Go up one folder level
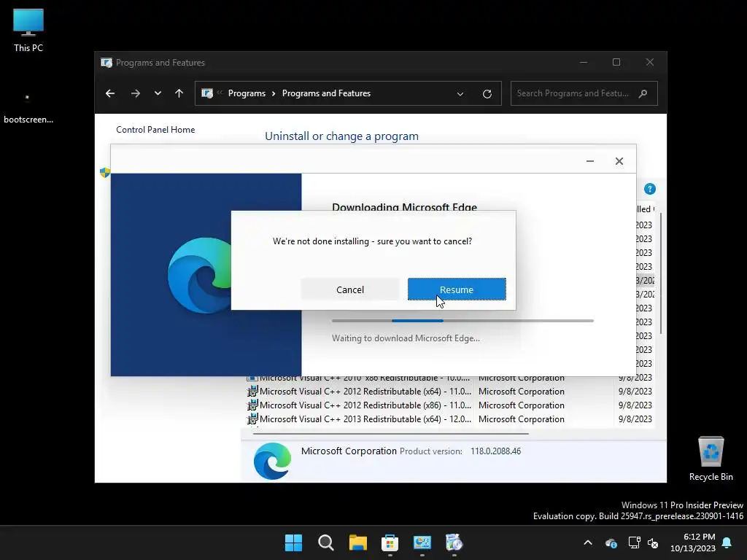The height and width of the screenshot is (560, 747). [179, 93]
